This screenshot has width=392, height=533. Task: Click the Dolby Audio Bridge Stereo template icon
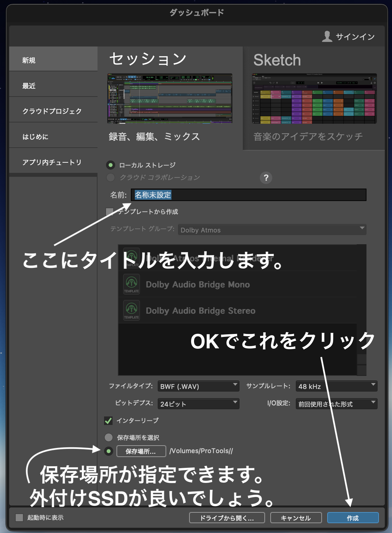[132, 310]
